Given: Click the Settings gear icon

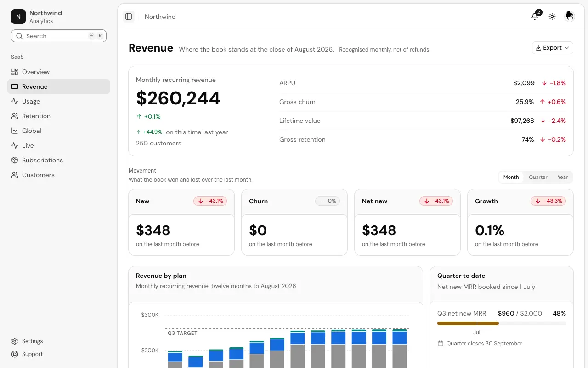Looking at the screenshot, I should 15,341.
